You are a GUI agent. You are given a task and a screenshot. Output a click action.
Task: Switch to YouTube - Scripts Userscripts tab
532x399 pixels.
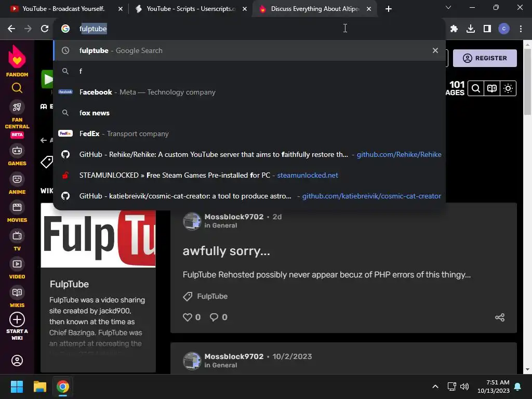190,9
